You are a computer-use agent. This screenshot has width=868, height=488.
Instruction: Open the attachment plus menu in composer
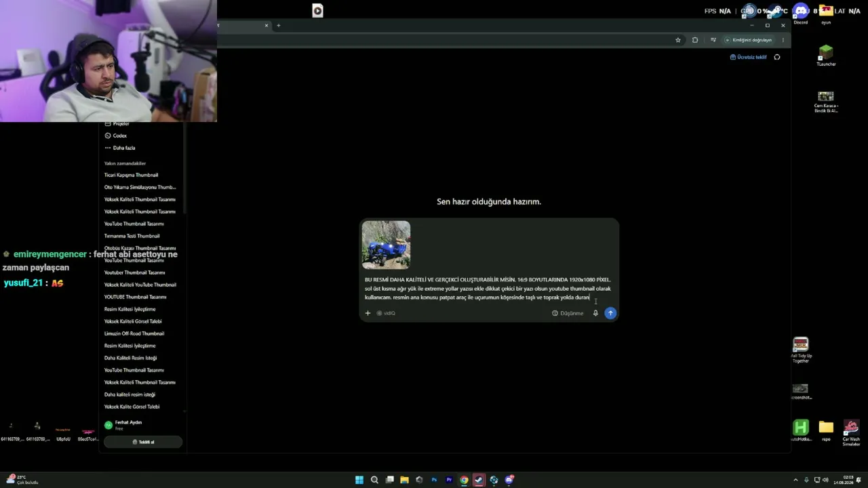368,313
